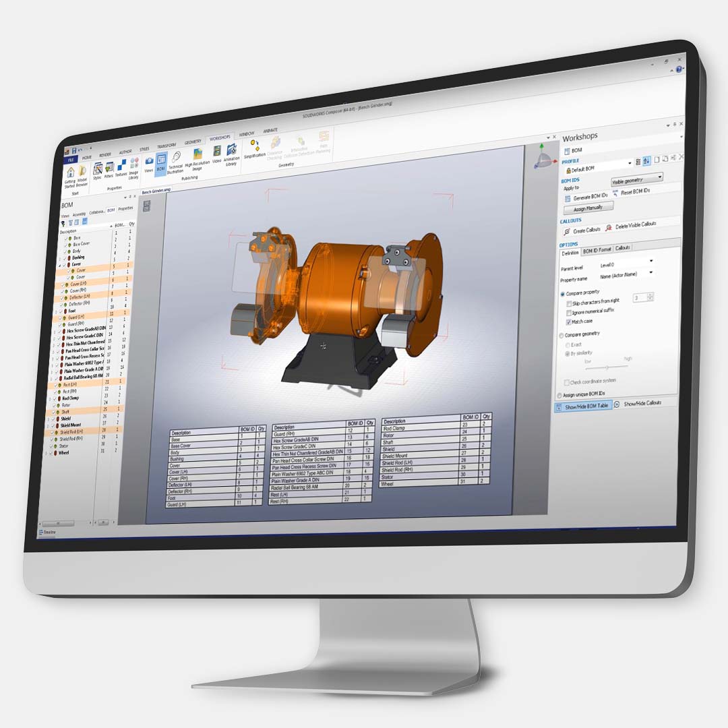Select the Compare property radio button
The image size is (728, 728).
562,294
